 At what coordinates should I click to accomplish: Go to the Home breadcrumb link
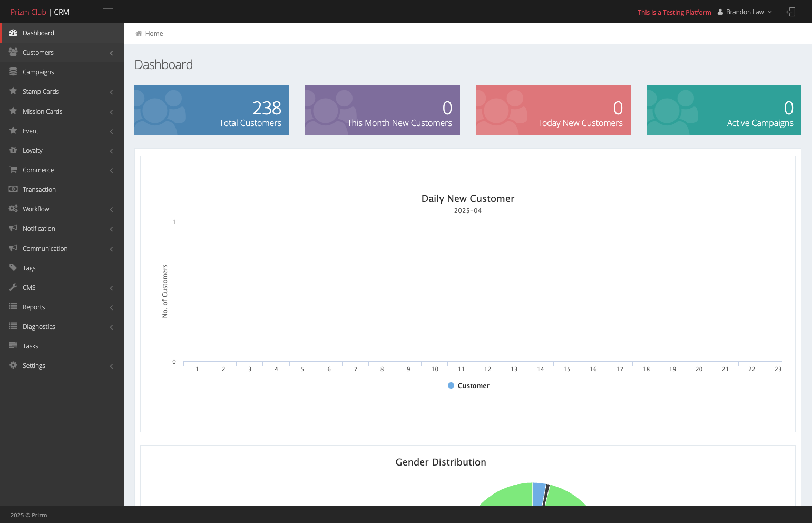click(154, 33)
